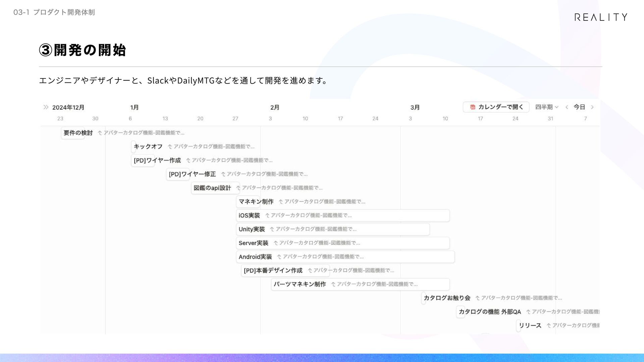Go to the previous period with the left arrow

pyautogui.click(x=567, y=107)
